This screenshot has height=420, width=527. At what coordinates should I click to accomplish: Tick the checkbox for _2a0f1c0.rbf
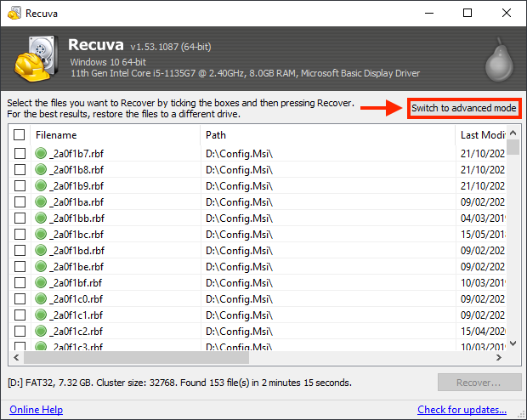pos(20,299)
